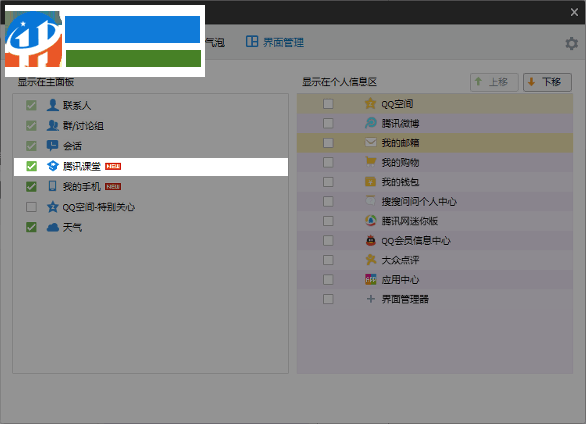Viewport: 586px width, 424px height.
Task: Click the 腾讯课堂 graduation icon
Action: [x=53, y=166]
